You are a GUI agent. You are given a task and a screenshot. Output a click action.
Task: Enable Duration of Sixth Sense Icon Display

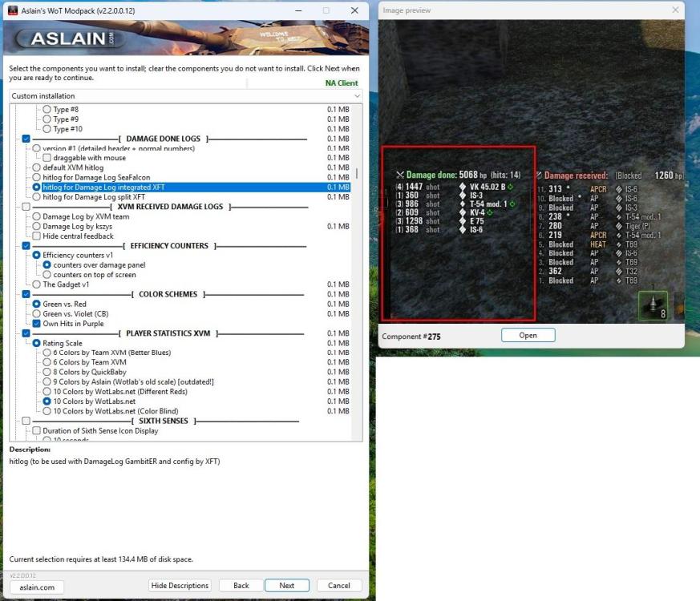coord(37,430)
